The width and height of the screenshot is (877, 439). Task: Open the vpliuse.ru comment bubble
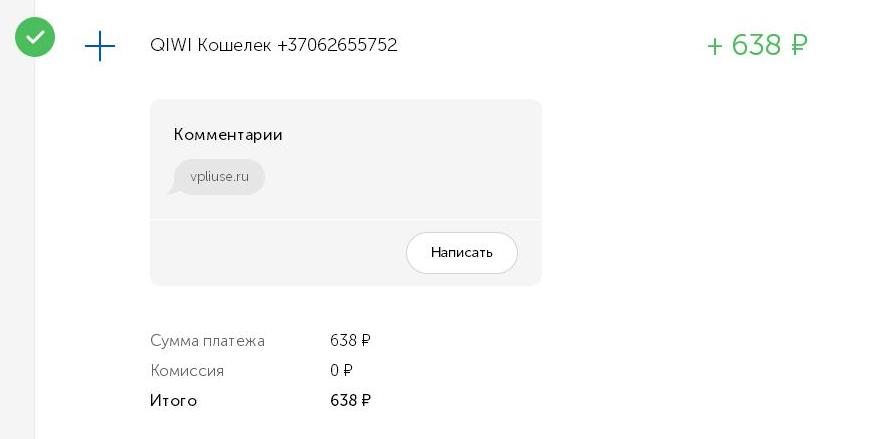(219, 177)
